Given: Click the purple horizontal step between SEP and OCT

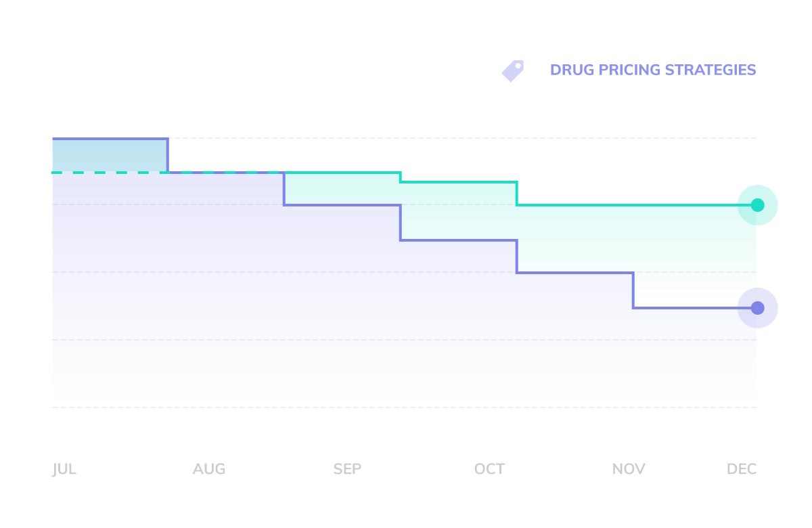Looking at the screenshot, I should [459, 240].
